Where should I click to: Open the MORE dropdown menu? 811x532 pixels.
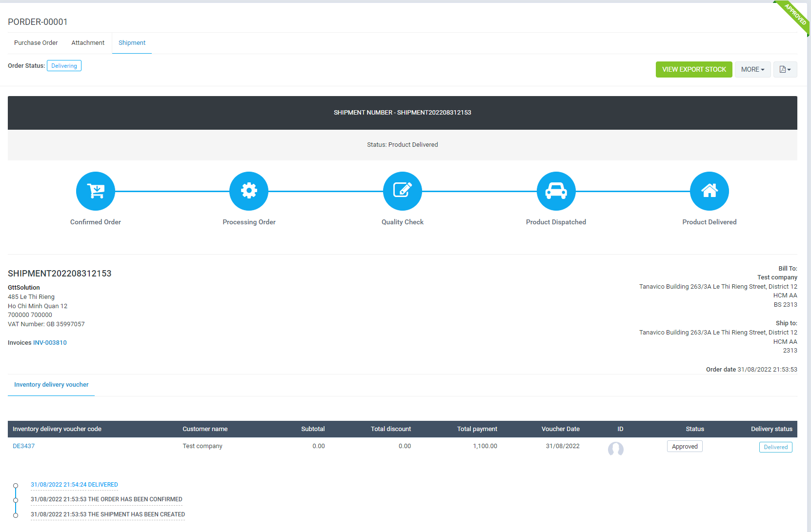[752, 69]
